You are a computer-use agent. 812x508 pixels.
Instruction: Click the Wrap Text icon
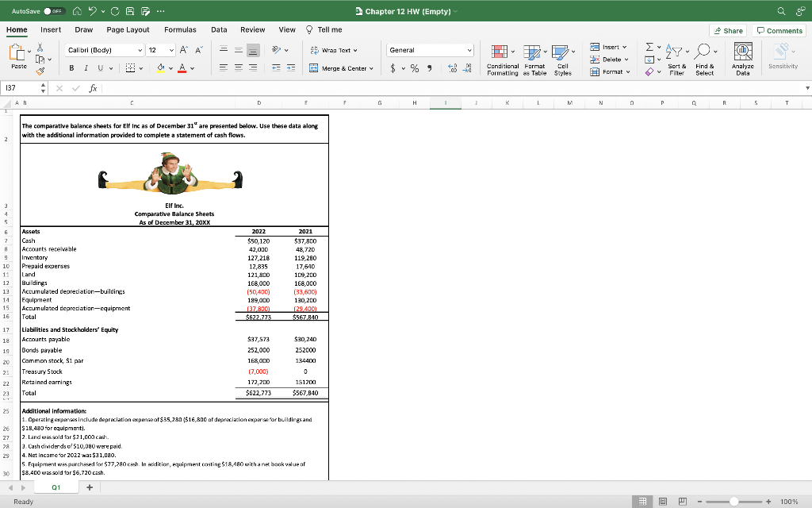[x=314, y=51]
